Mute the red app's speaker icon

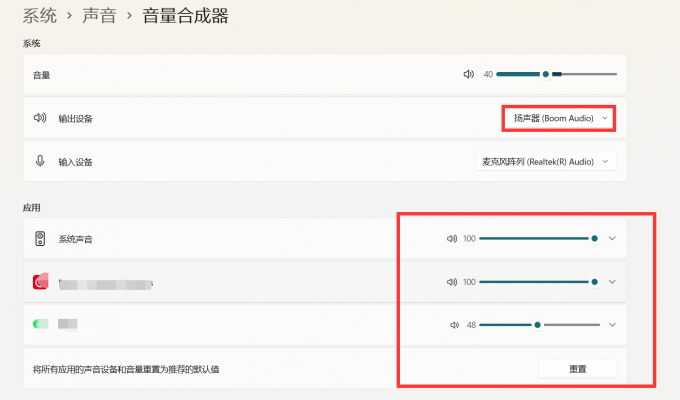[x=452, y=282]
